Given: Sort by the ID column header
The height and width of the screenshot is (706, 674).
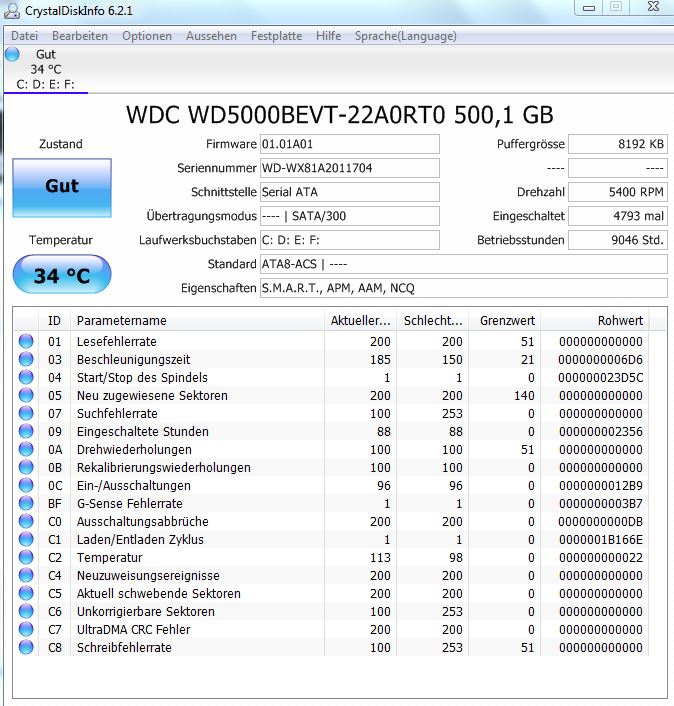Looking at the screenshot, I should [x=54, y=321].
